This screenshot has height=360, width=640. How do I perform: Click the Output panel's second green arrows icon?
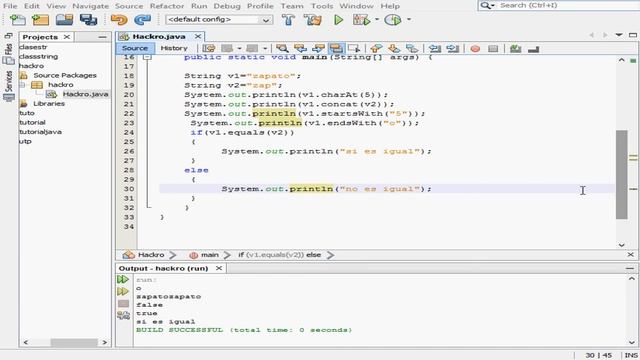point(123,291)
